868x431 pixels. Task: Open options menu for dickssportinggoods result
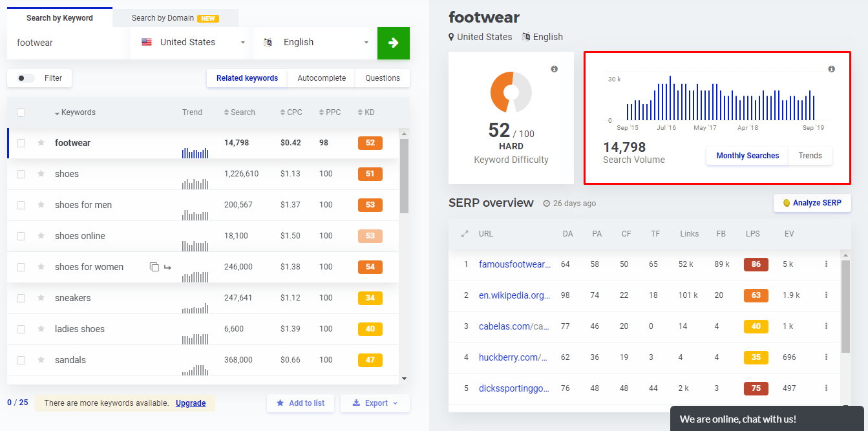pos(826,388)
